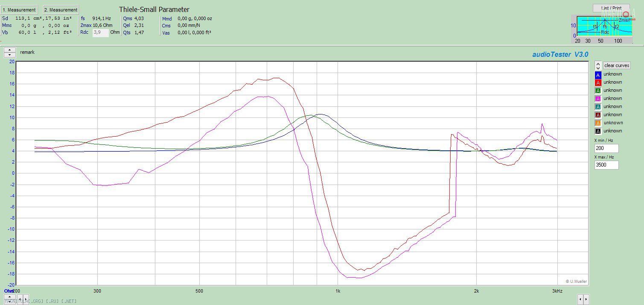Click the curve selector spinner beside clear curves
Viewport: 644px width, 305px height.
tap(598, 65)
